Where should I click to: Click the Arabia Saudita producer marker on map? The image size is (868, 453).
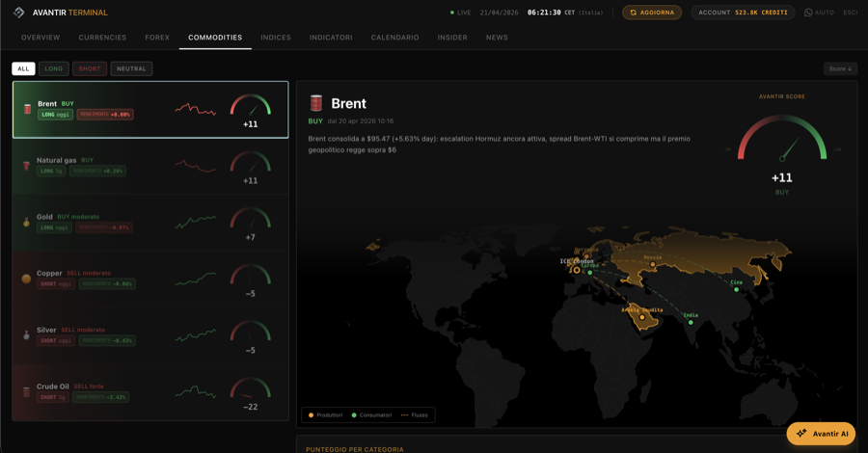642,317
